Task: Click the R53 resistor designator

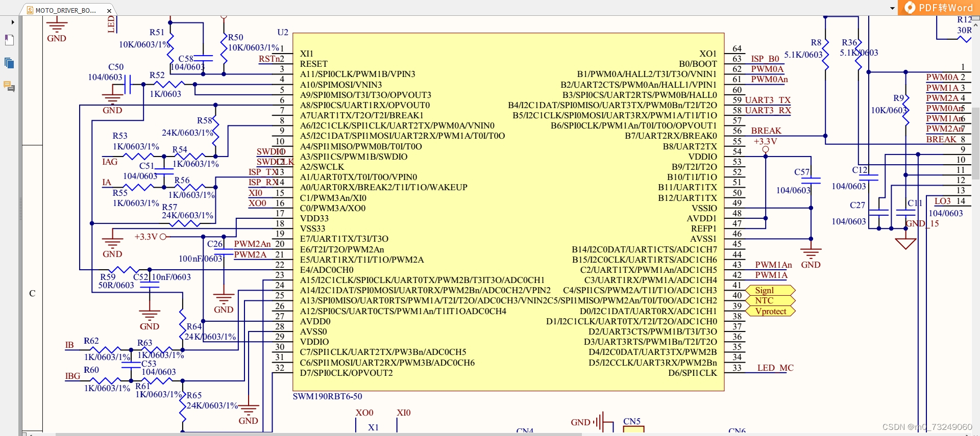Action: [120, 136]
